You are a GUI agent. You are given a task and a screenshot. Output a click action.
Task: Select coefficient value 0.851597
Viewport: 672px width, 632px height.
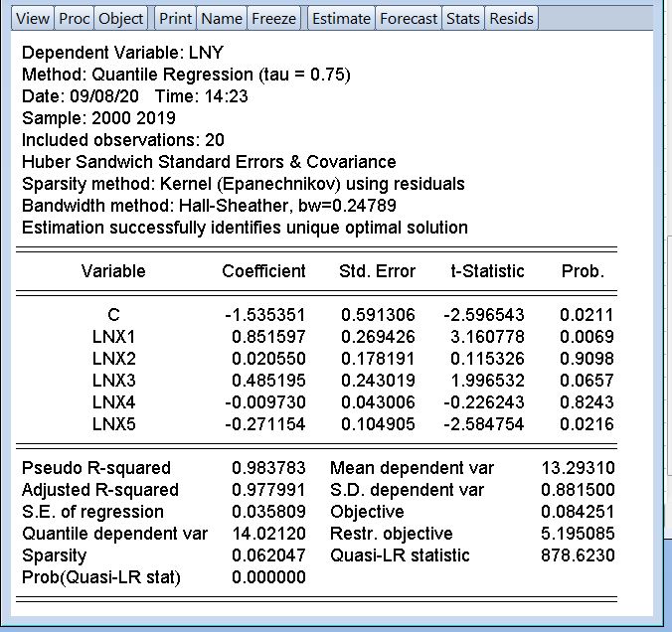(x=268, y=337)
